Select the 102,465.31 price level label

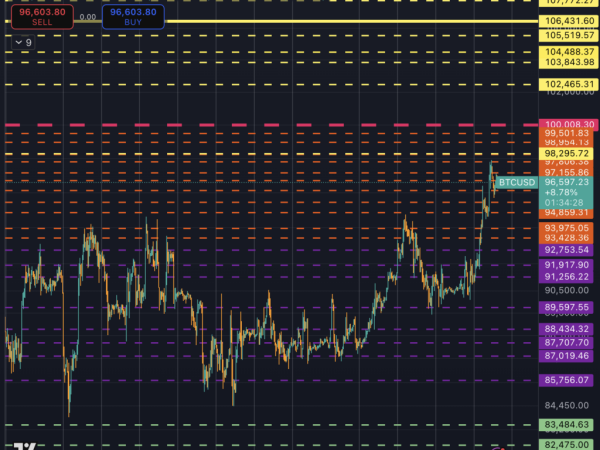tap(569, 84)
